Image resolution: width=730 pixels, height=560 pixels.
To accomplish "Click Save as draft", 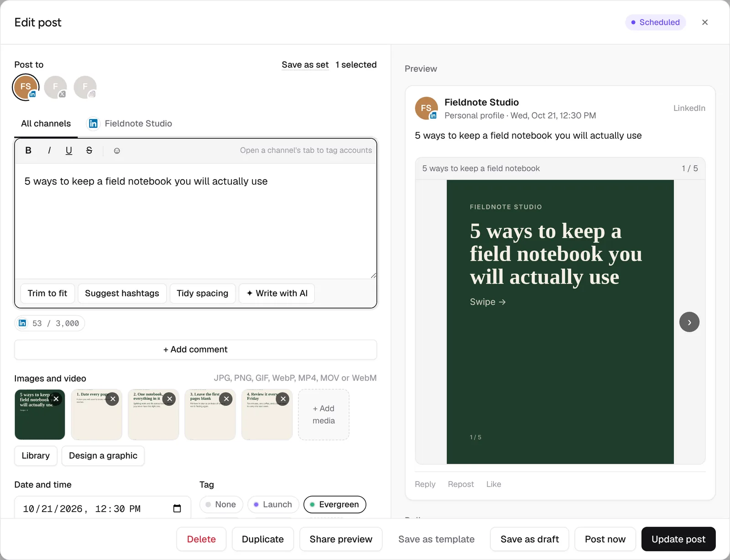I will 530,539.
